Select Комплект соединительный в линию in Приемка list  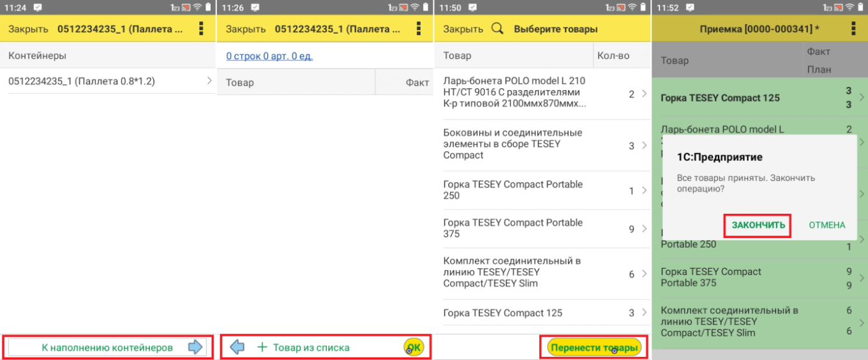point(759,322)
